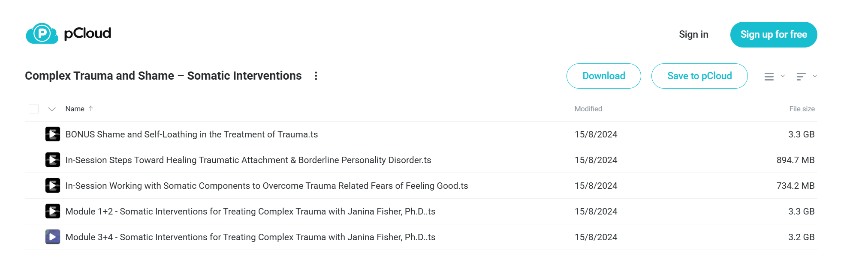The width and height of the screenshot is (868, 280).
Task: Sort files by Name column header
Action: 75,109
